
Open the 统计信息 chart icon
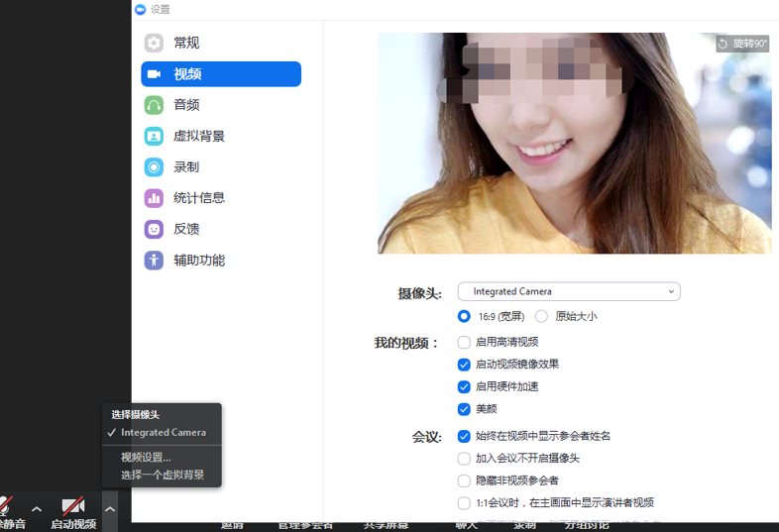pos(154,198)
